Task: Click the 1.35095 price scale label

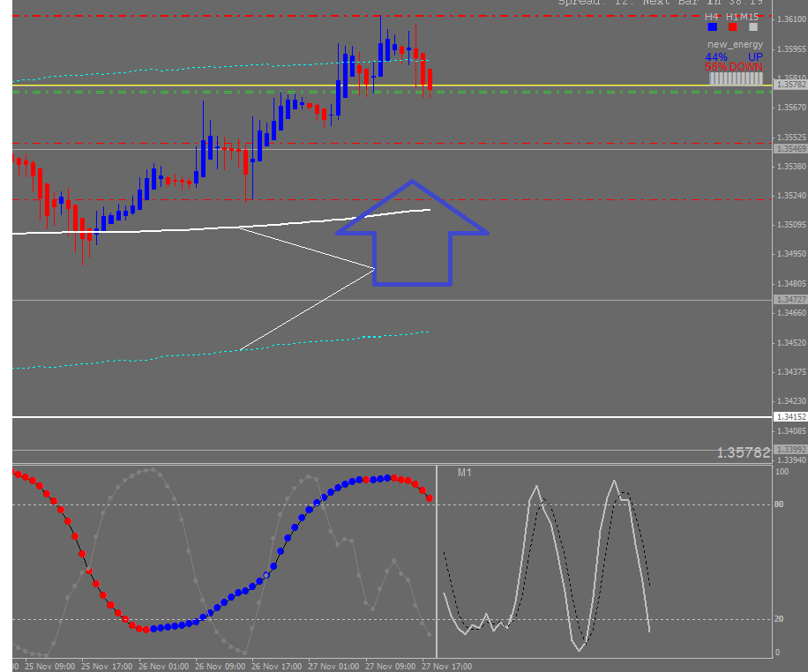Action: pos(791,225)
